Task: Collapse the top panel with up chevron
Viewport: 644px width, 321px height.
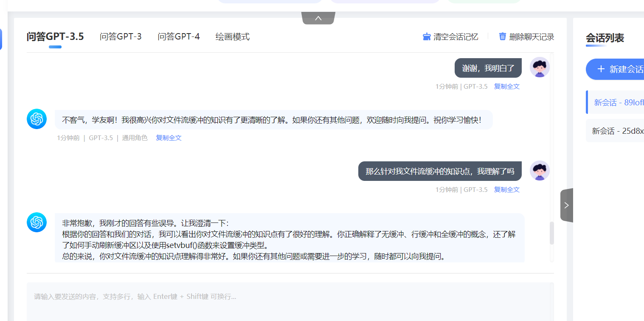Action: pyautogui.click(x=318, y=18)
